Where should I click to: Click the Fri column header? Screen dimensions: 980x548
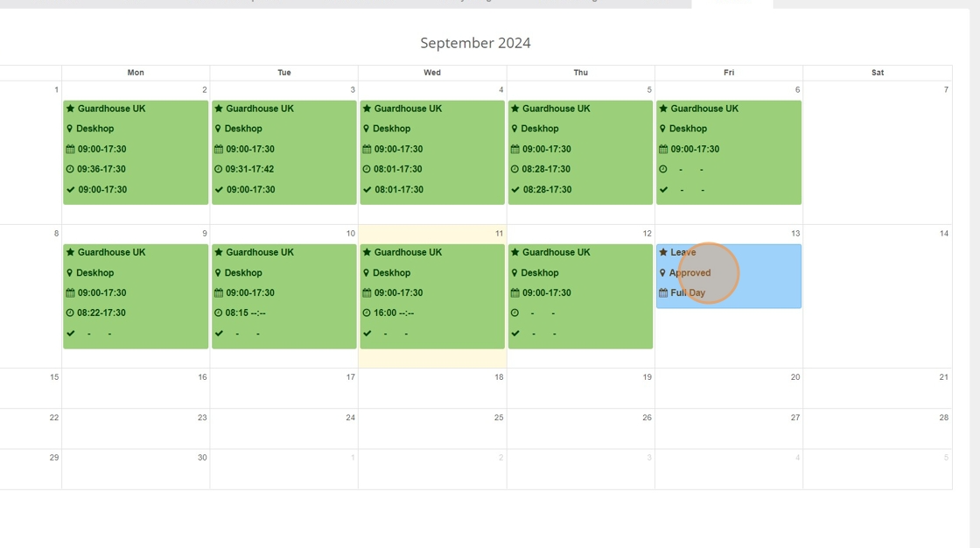729,73
